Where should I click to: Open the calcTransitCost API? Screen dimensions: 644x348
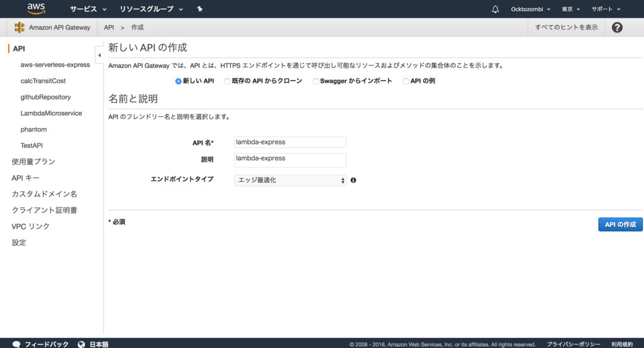click(x=43, y=81)
